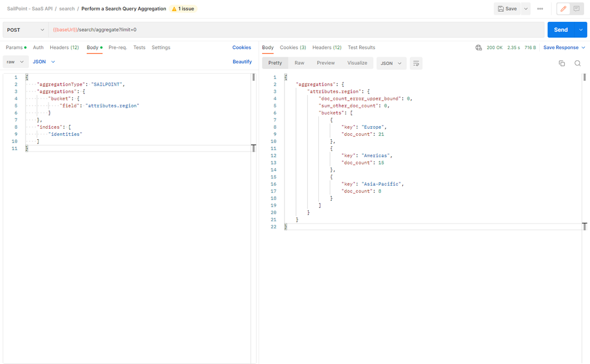Click the pencil edit mode icon

coord(563,9)
